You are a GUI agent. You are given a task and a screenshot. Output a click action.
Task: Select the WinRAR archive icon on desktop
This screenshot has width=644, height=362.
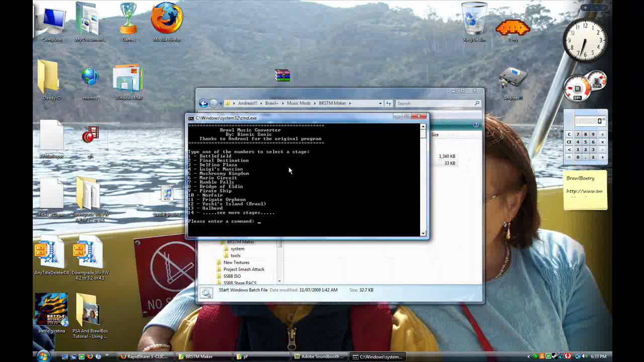click(282, 75)
